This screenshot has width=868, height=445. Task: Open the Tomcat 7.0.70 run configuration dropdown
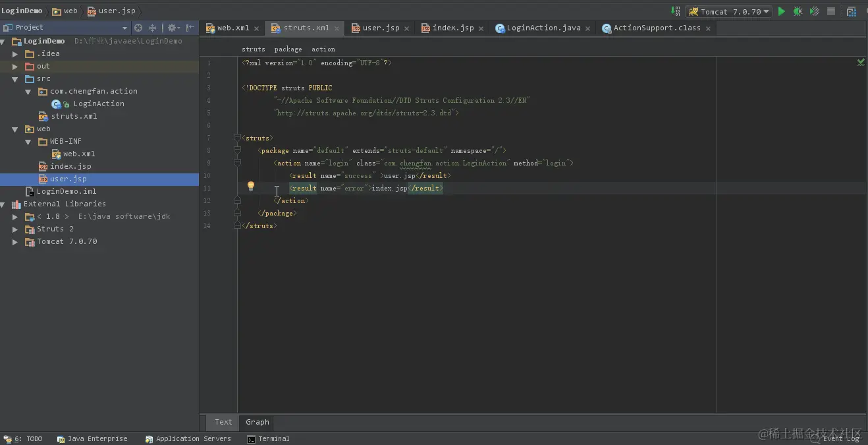(729, 12)
